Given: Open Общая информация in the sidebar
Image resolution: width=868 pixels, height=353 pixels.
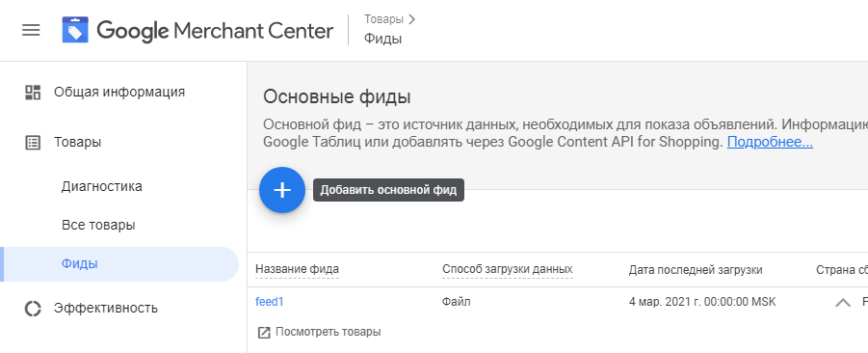Looking at the screenshot, I should pyautogui.click(x=119, y=92).
